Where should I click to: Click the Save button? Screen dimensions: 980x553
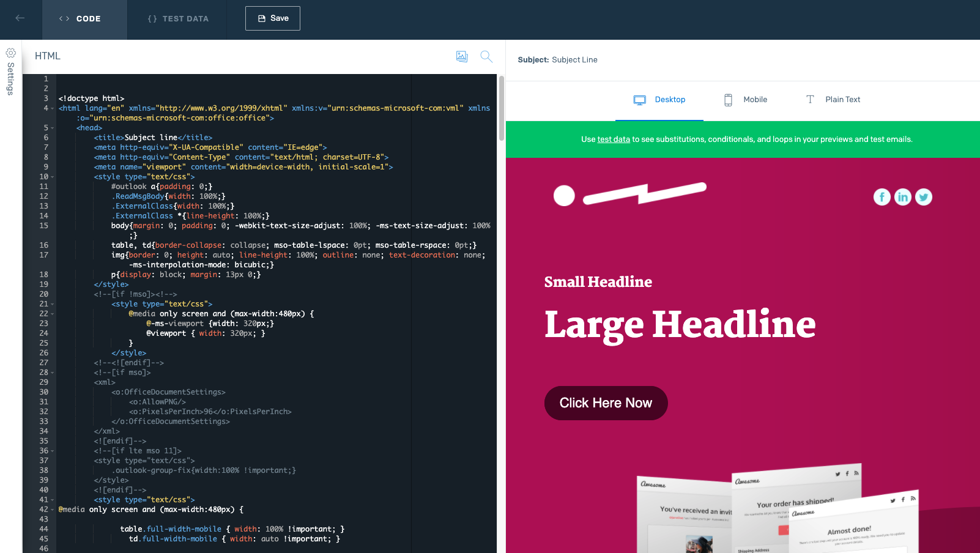click(273, 18)
